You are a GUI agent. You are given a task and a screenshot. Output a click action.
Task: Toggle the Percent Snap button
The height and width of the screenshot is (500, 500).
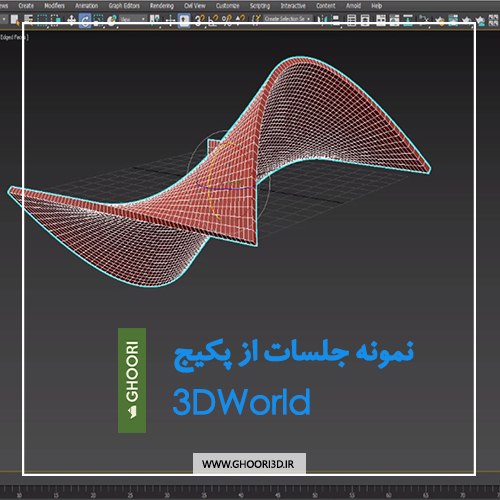click(x=227, y=21)
